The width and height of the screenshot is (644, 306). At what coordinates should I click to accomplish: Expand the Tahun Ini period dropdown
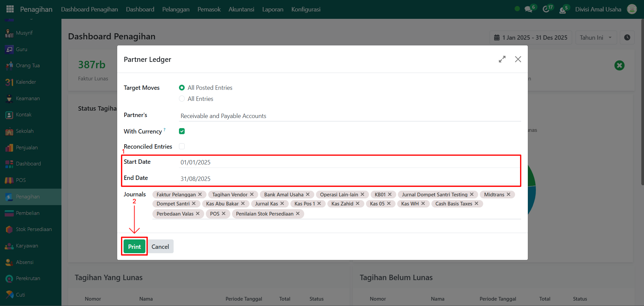click(596, 38)
